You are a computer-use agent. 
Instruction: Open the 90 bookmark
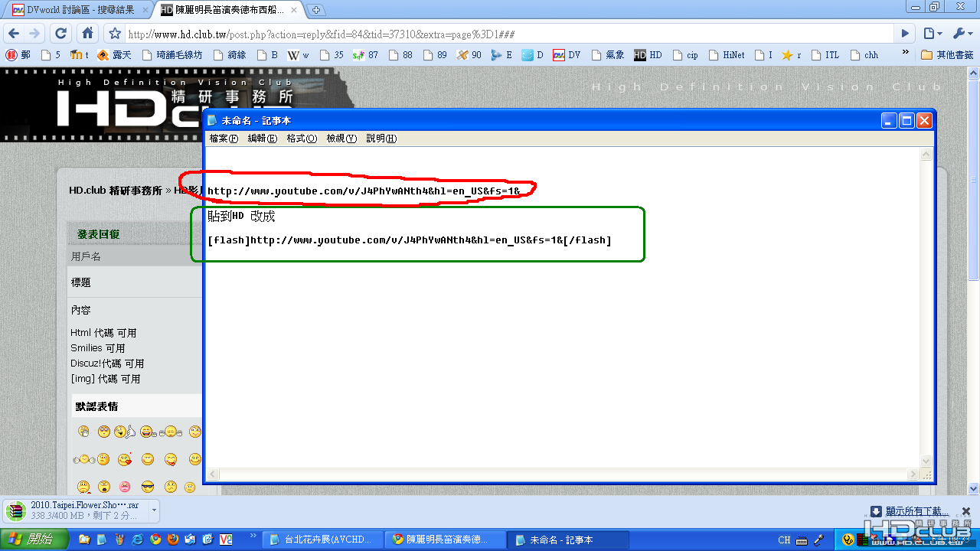(x=469, y=55)
